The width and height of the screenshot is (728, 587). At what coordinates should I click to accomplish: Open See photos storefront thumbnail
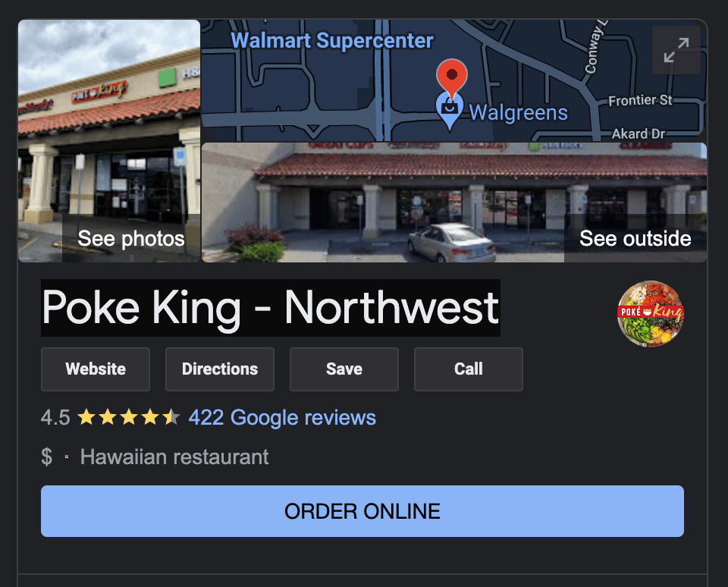point(109,141)
